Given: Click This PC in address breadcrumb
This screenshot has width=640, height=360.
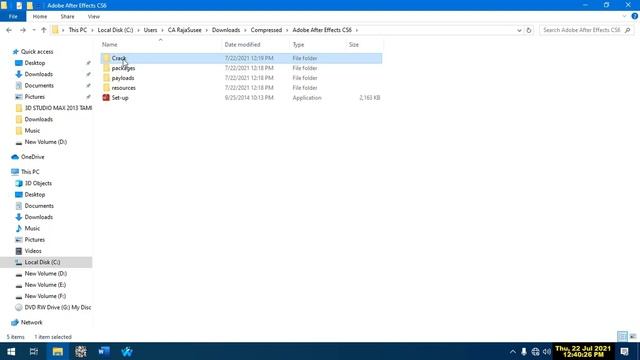Looking at the screenshot, I should (78, 30).
